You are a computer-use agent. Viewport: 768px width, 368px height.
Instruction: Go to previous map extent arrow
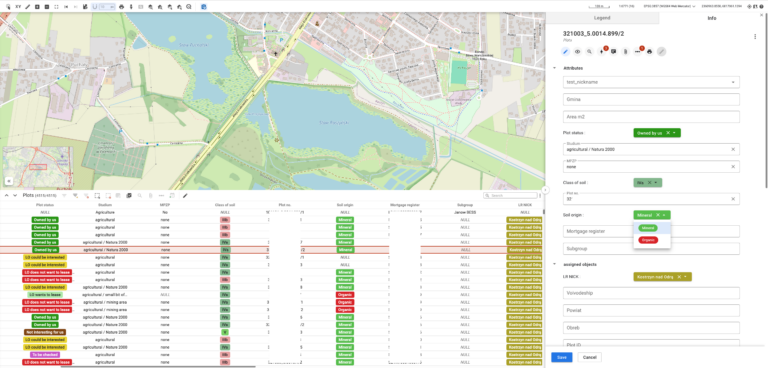click(x=66, y=7)
